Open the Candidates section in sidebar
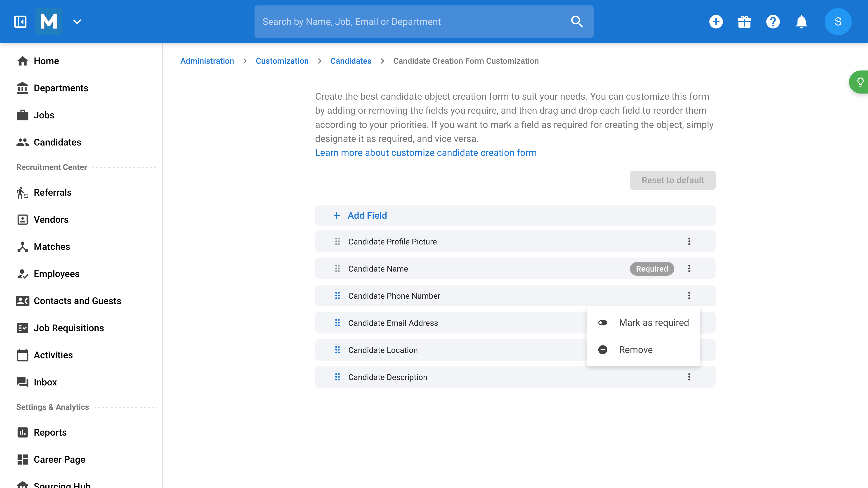The width and height of the screenshot is (868, 488). pyautogui.click(x=57, y=142)
